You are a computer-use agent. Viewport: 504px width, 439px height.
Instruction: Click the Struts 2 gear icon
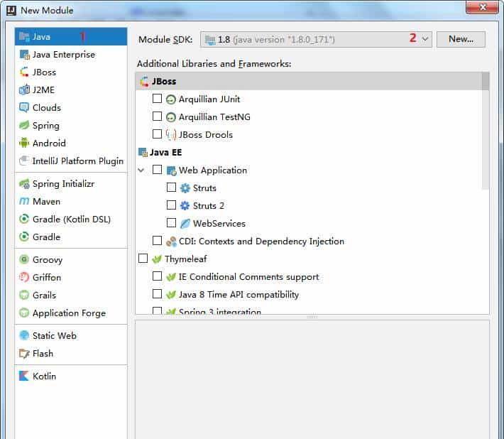click(185, 205)
